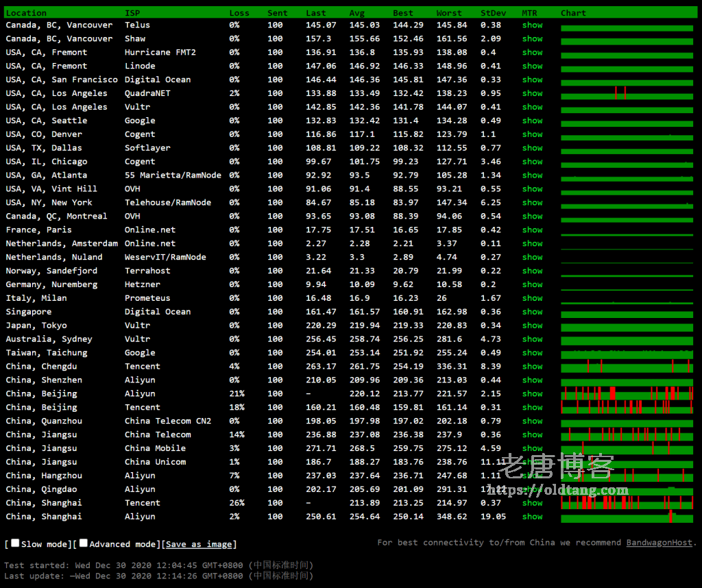Show MTR for Nuremberg Hetzner
The width and height of the screenshot is (702, 588).
tap(532, 284)
